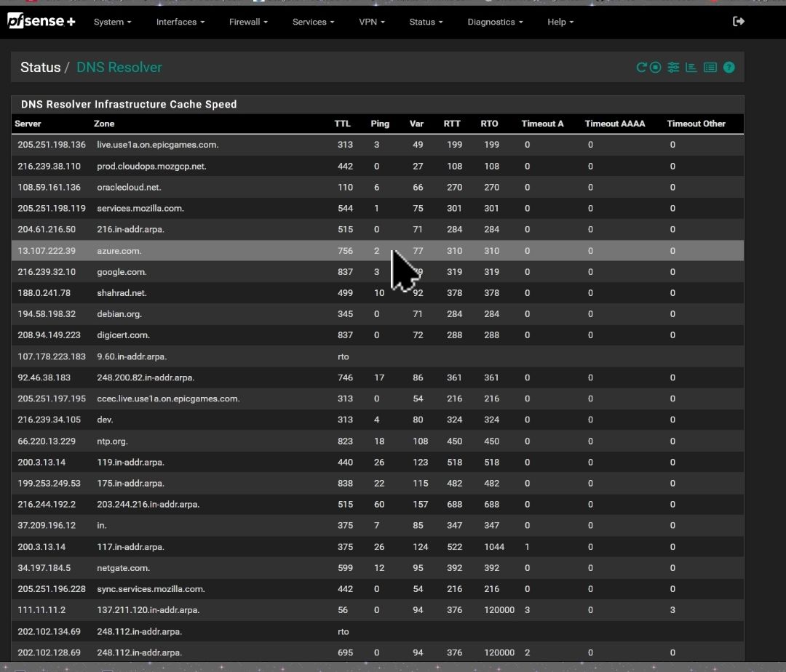786x672 pixels.
Task: Open the Diagnostics menu
Action: click(x=496, y=22)
